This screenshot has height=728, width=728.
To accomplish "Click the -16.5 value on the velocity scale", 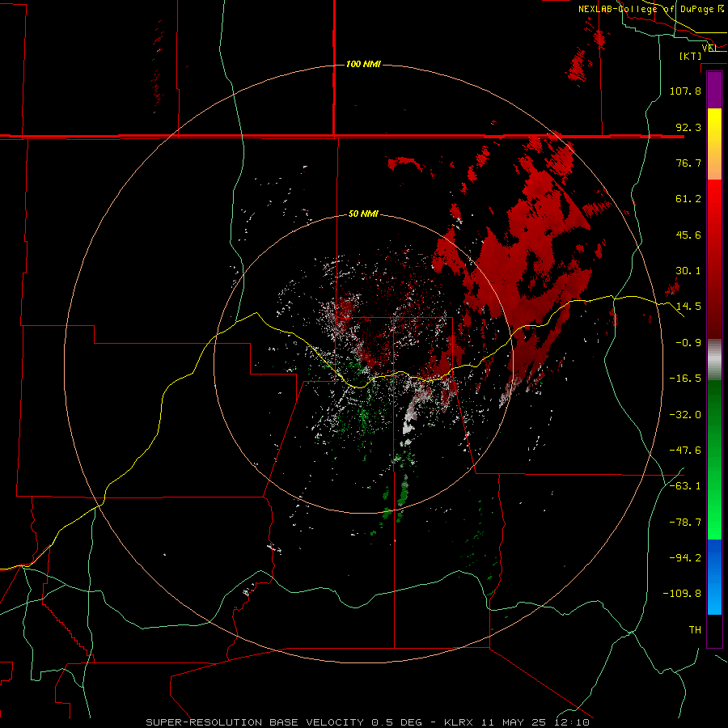I will [x=685, y=379].
